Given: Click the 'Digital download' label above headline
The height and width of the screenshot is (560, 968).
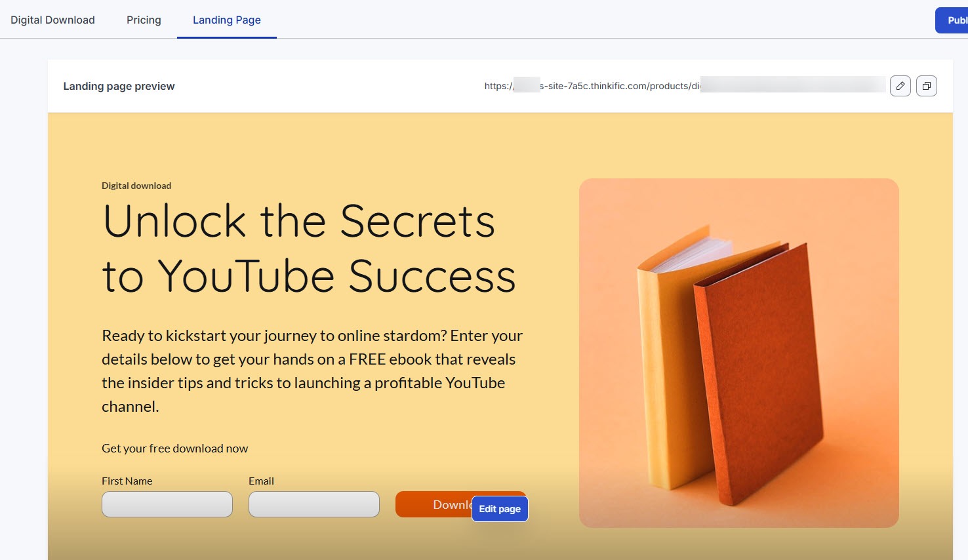Looking at the screenshot, I should [x=136, y=186].
